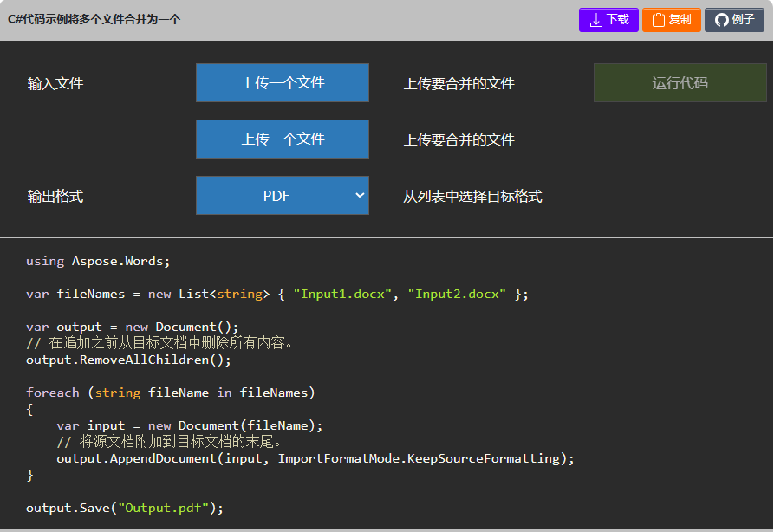Screen dimensions: 774x532
Task: Click the "Input2.docx" string in code
Action: click(457, 294)
